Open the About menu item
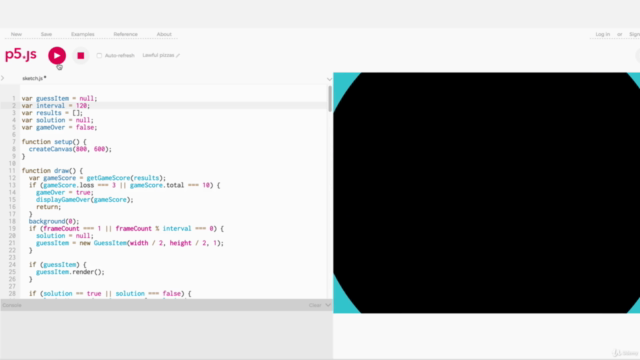640x360 pixels. [164, 34]
